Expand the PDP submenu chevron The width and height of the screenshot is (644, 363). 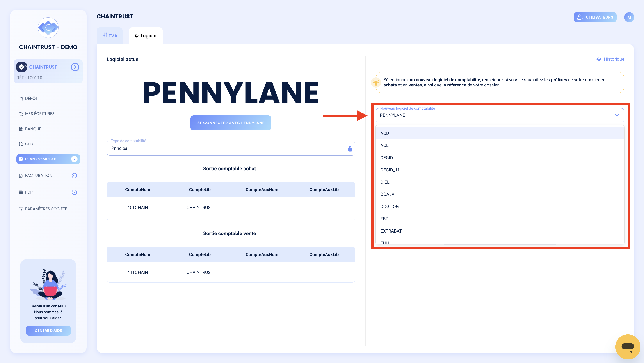pos(74,192)
